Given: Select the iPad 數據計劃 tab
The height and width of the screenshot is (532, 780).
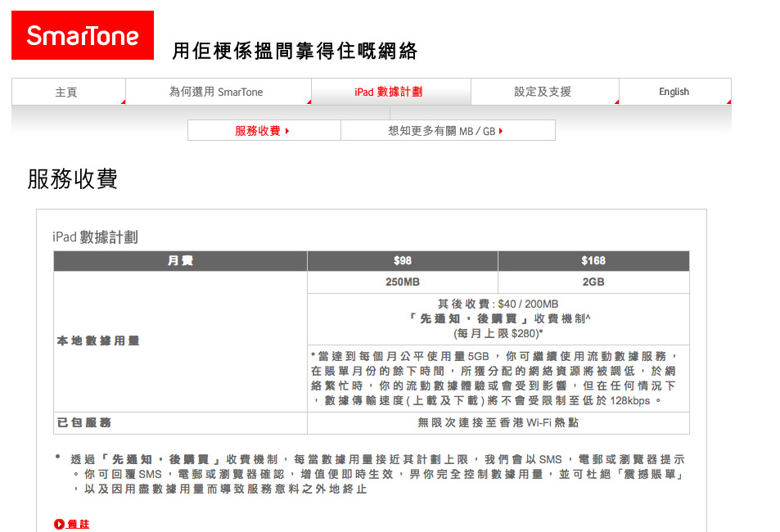Looking at the screenshot, I should (389, 92).
